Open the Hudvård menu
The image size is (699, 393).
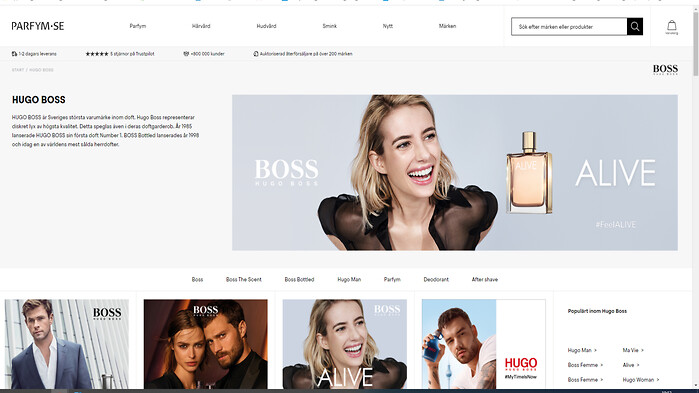266,26
